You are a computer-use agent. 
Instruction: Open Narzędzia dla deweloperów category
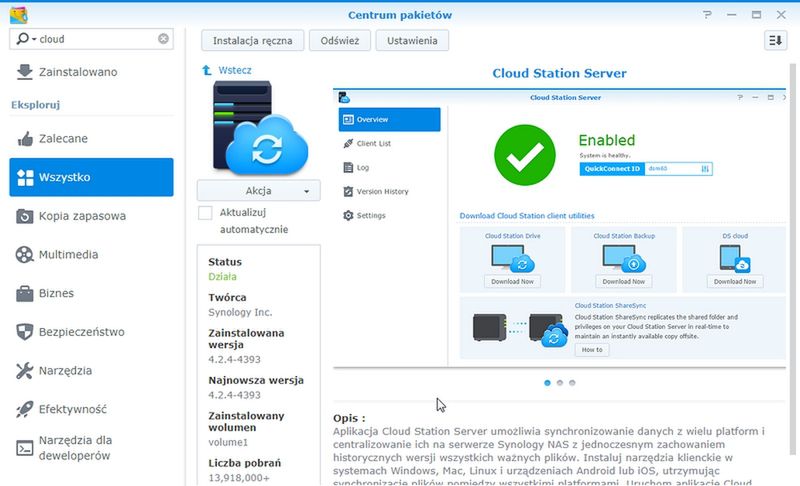91,448
